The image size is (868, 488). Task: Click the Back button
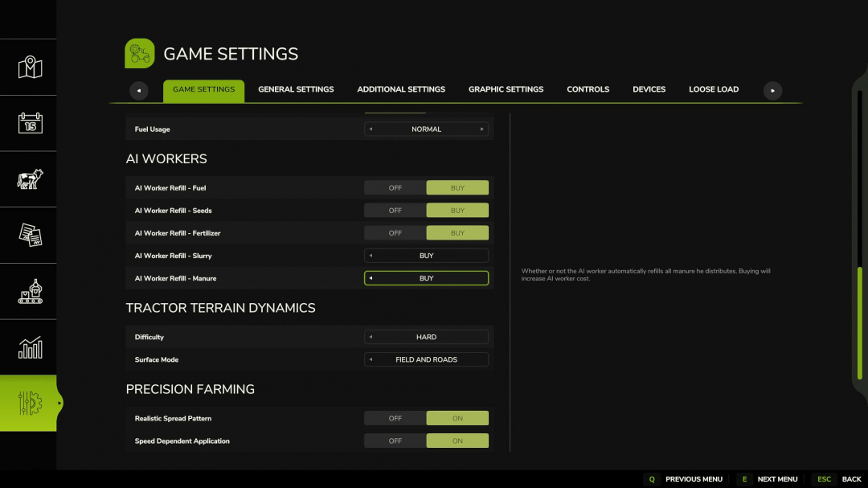(851, 479)
